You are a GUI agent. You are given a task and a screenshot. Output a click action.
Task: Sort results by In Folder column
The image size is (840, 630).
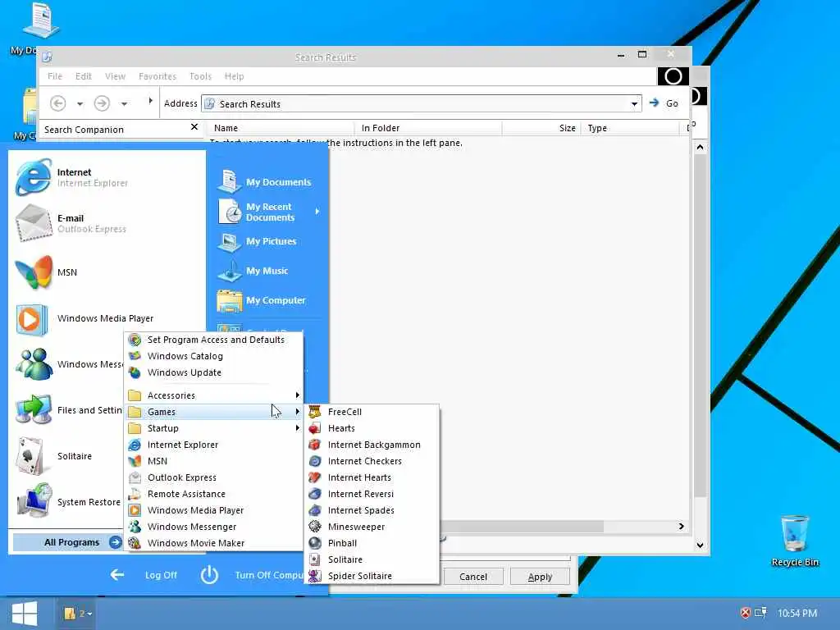point(428,128)
